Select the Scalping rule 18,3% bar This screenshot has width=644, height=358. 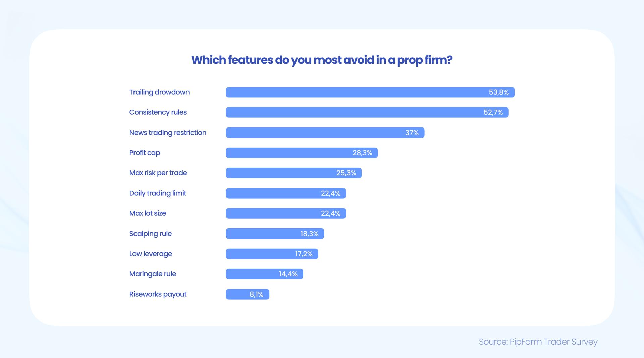click(x=275, y=234)
